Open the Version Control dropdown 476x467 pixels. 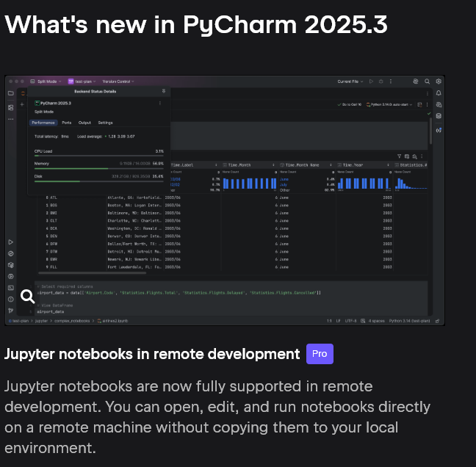(x=118, y=82)
